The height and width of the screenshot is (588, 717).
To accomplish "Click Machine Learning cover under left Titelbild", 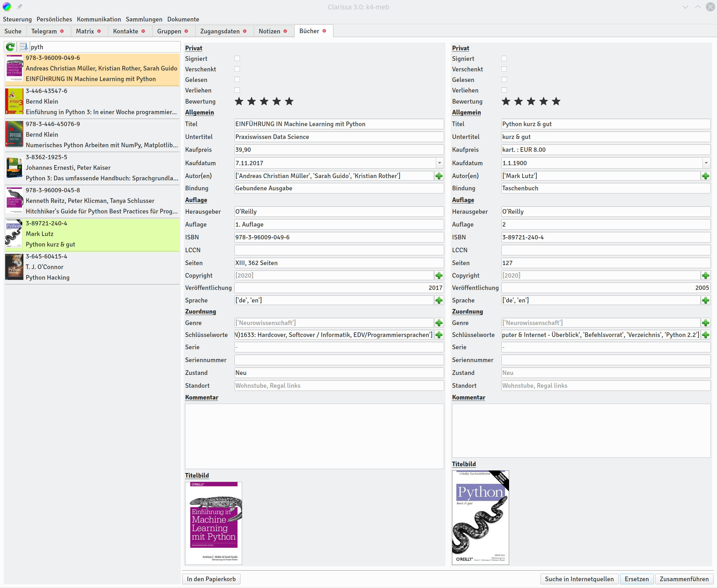I will 214,523.
